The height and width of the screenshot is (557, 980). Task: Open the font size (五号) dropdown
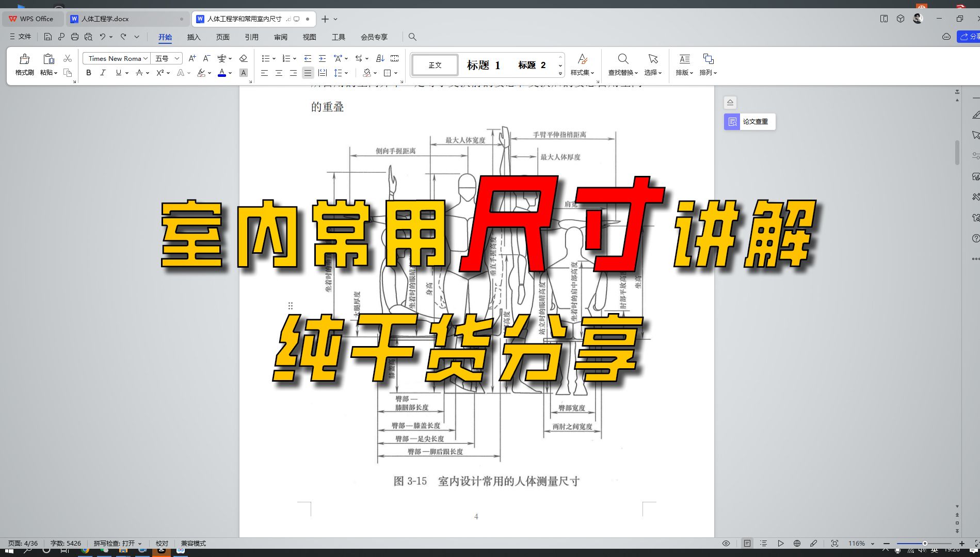176,58
